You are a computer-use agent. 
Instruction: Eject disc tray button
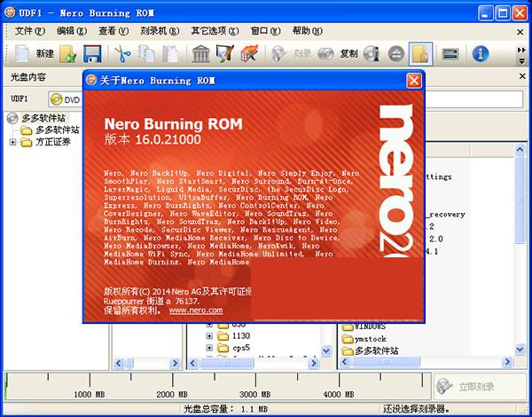pyautogui.click(x=396, y=53)
